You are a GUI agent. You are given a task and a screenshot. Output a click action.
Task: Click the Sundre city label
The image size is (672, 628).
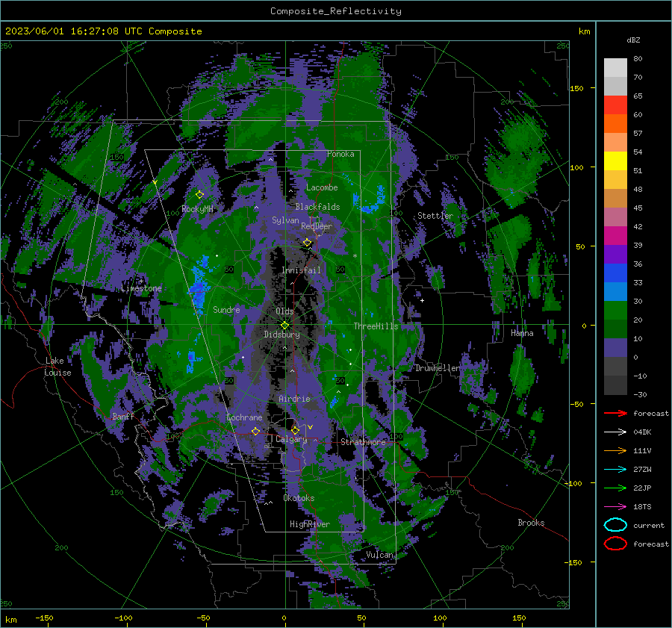click(226, 309)
